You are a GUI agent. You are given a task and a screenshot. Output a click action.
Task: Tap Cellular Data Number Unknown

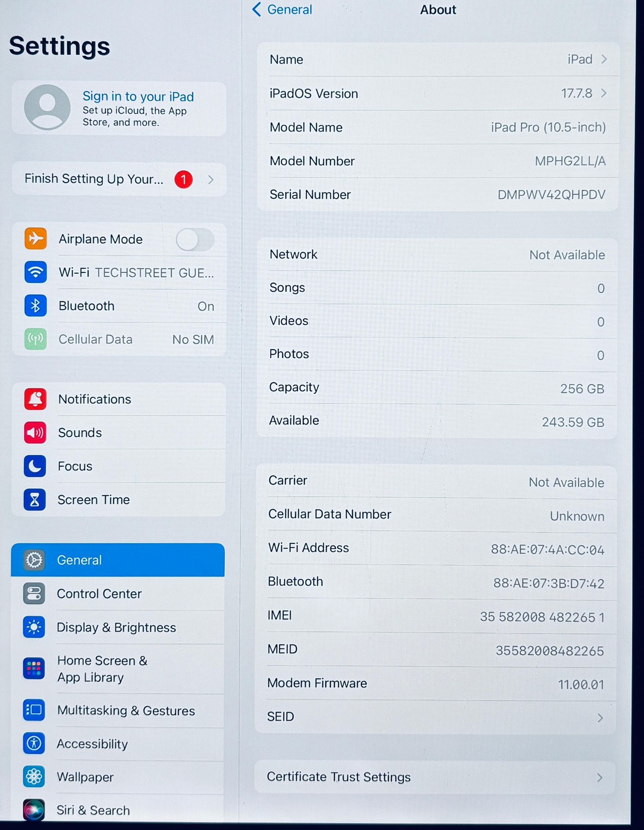tap(436, 514)
